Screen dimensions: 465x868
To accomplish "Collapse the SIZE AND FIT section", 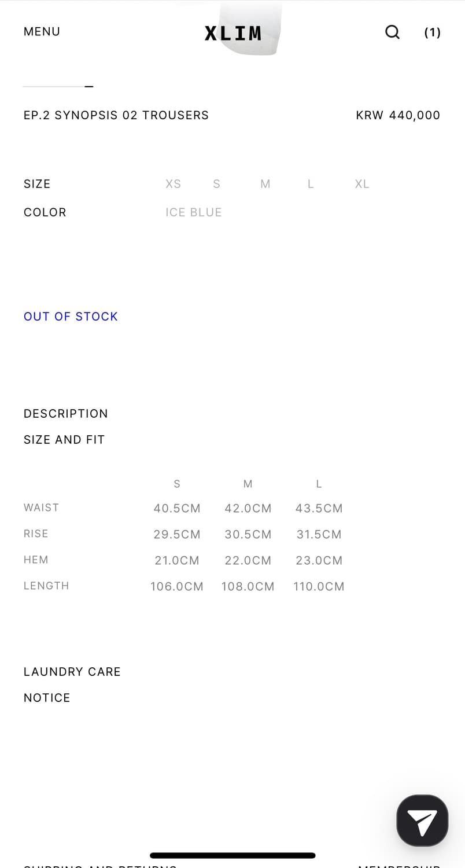I will pos(64,440).
